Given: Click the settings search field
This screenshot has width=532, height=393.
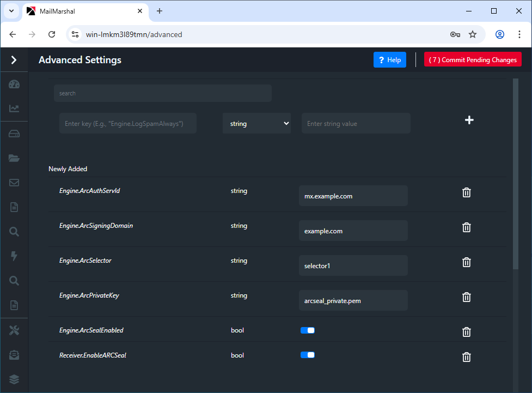Looking at the screenshot, I should (162, 93).
